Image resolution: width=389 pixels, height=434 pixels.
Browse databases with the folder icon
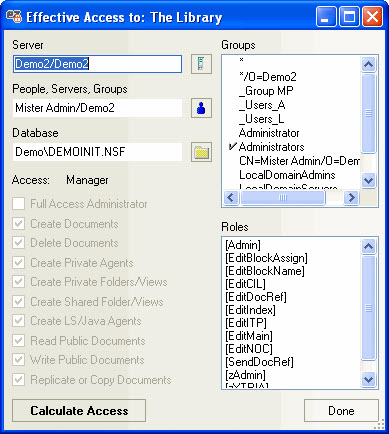[x=201, y=152]
